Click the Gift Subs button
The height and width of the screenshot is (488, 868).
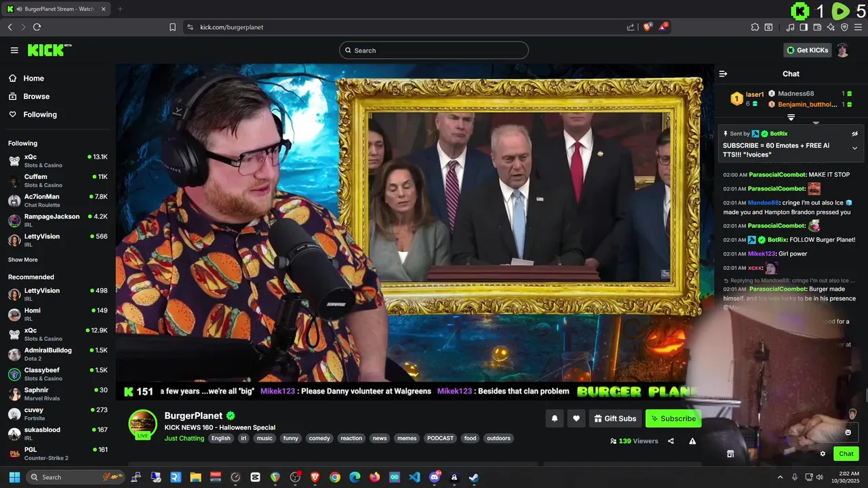[x=615, y=419]
